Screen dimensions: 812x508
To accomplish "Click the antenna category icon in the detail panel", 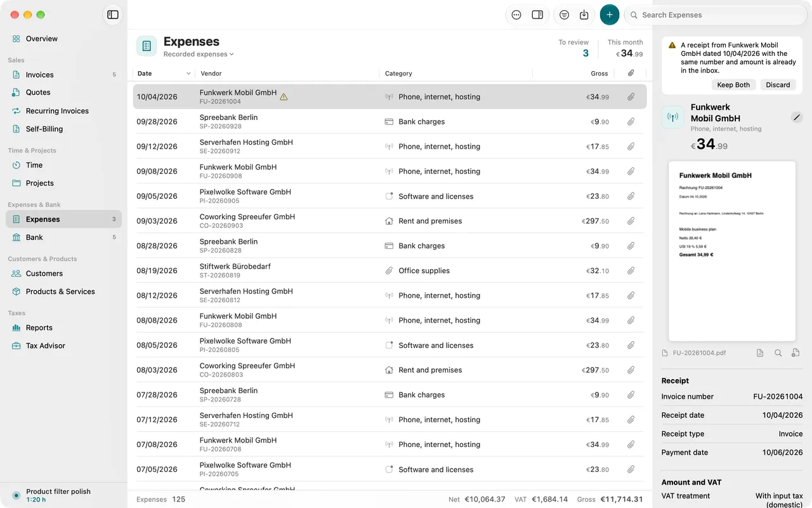I will click(673, 117).
